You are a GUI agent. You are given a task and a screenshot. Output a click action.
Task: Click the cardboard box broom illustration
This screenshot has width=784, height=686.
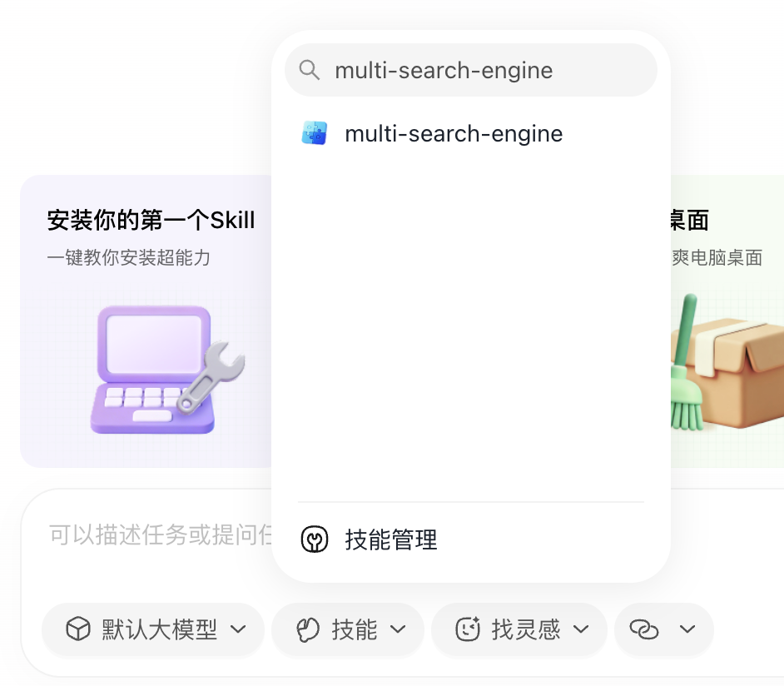point(727,362)
